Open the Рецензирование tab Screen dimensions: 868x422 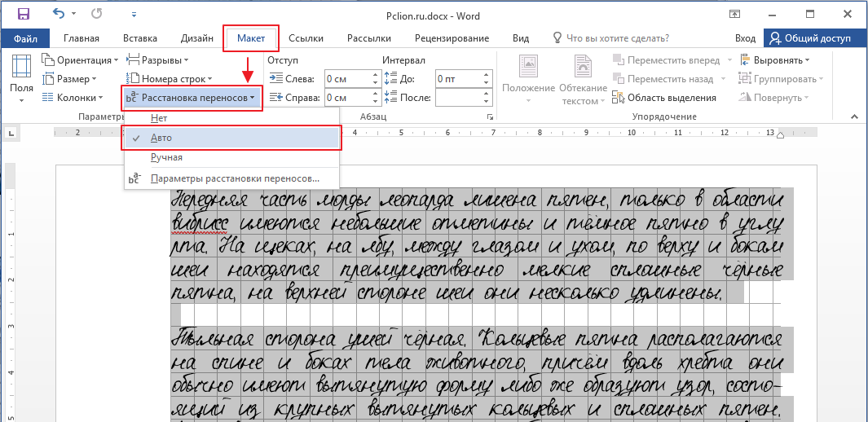pos(452,38)
